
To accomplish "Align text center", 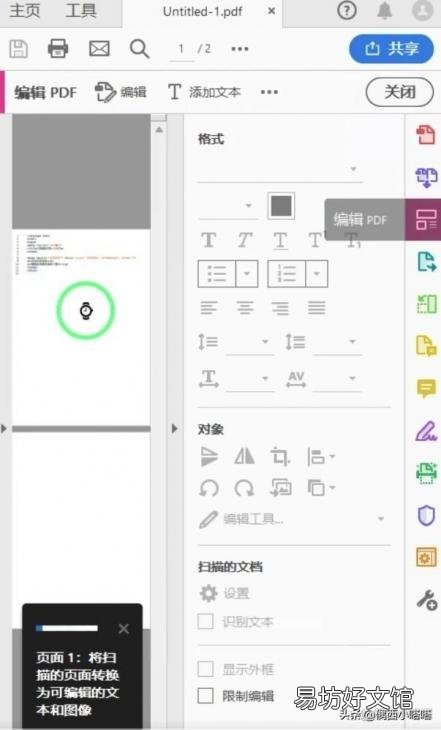I will [x=244, y=308].
